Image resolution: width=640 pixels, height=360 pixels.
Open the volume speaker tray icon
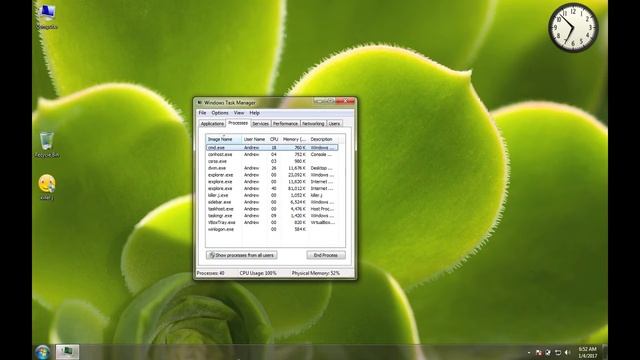[x=567, y=353]
